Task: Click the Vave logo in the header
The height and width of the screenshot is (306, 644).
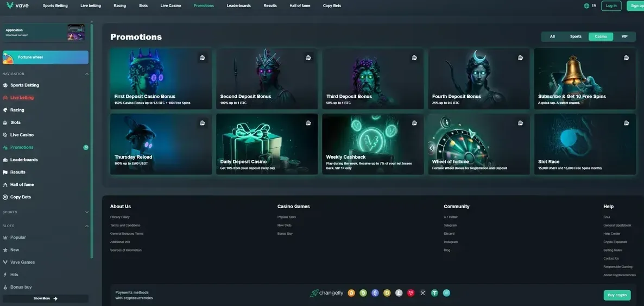Action: (18, 5)
